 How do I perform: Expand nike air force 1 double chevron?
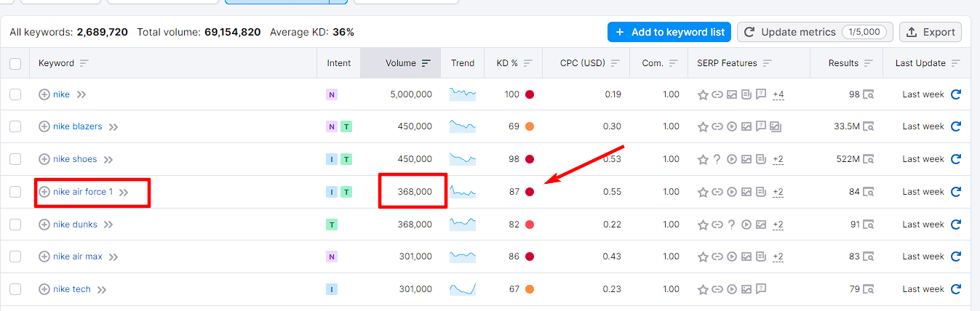click(124, 193)
